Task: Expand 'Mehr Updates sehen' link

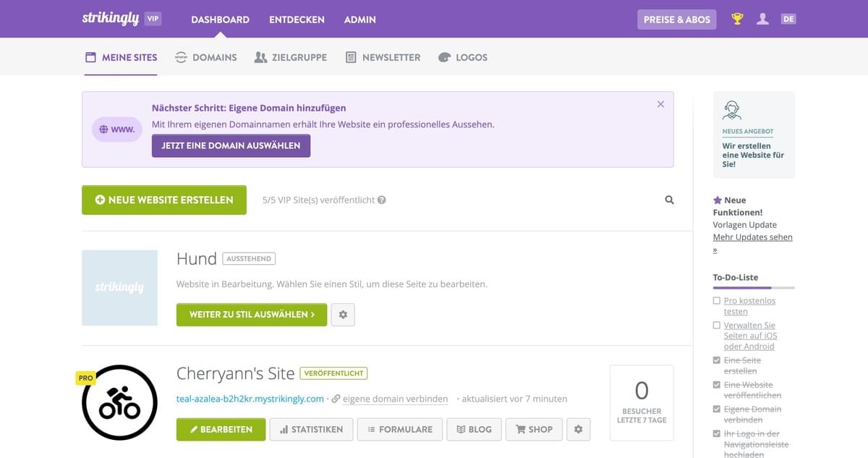Action: click(752, 237)
